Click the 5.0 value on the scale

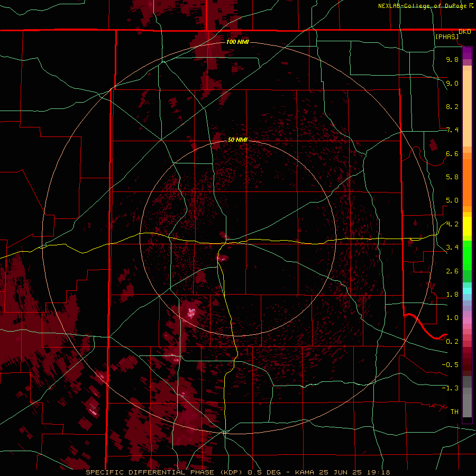(452, 200)
